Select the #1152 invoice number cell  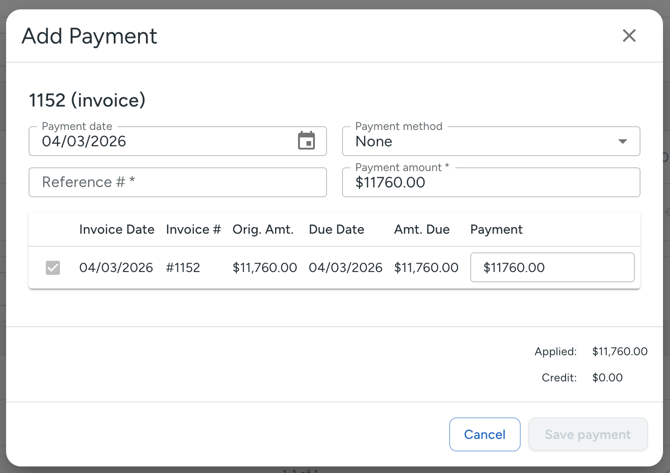click(183, 268)
